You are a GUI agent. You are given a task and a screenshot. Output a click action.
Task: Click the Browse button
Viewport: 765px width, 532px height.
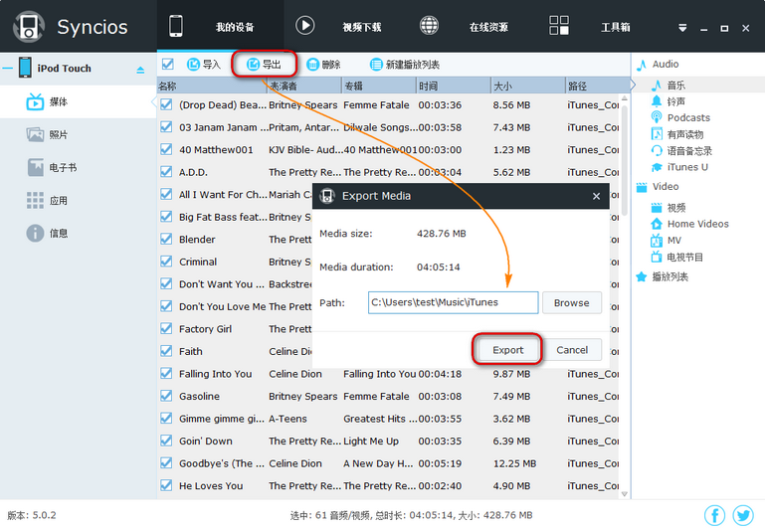click(571, 303)
